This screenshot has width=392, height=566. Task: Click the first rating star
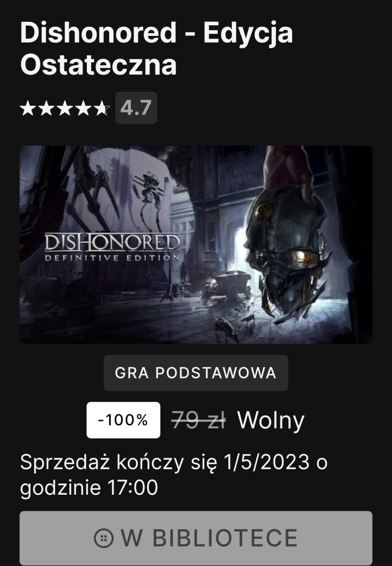(28, 108)
